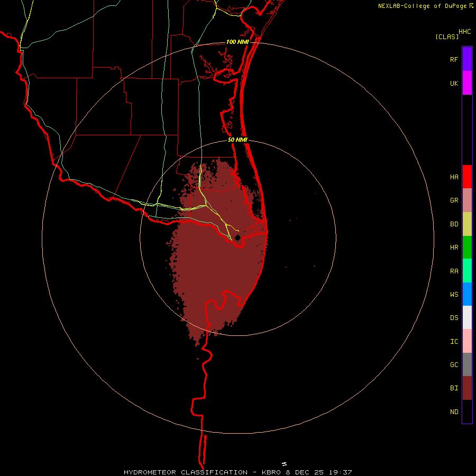Viewport: 476px width, 476px height.
Task: Click the UK magenta color swatch
Action: click(x=467, y=83)
